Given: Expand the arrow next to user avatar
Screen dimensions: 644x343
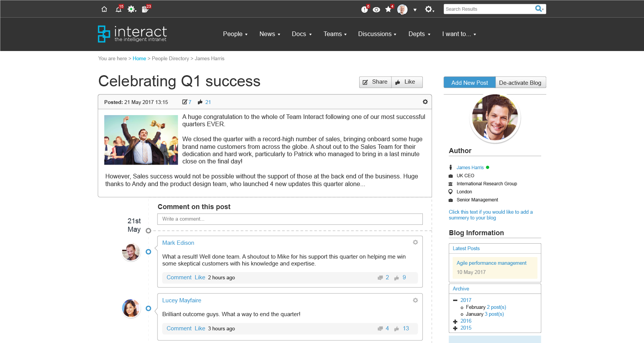Looking at the screenshot, I should [x=415, y=10].
